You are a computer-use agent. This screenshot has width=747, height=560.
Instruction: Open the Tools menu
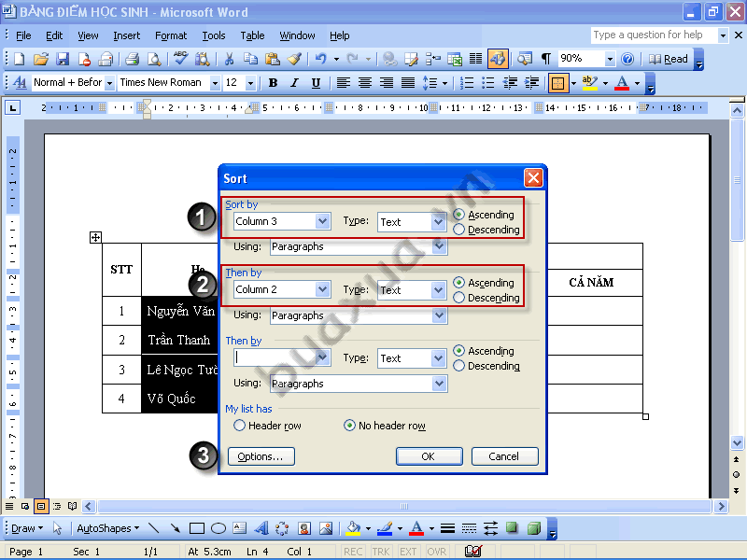tap(214, 35)
